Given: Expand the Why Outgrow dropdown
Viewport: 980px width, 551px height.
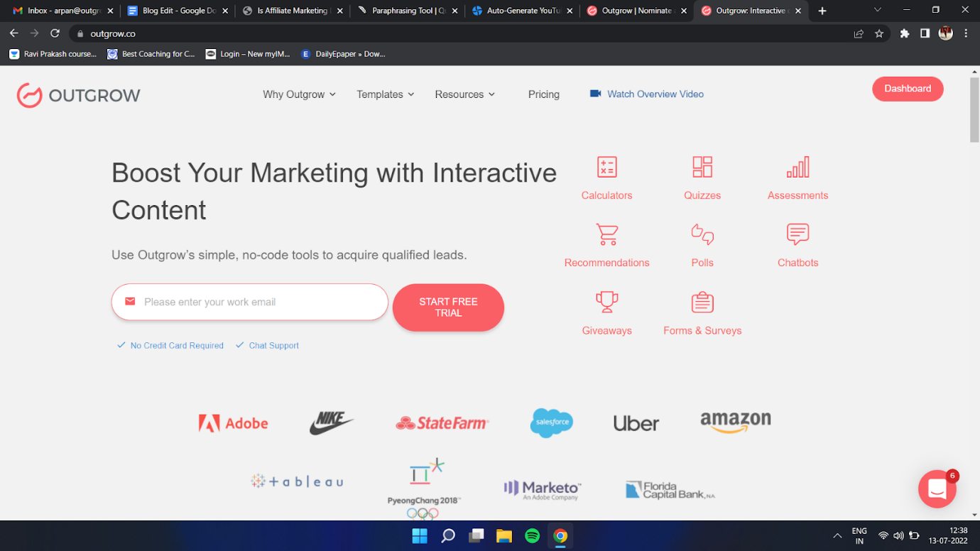Looking at the screenshot, I should (x=299, y=94).
